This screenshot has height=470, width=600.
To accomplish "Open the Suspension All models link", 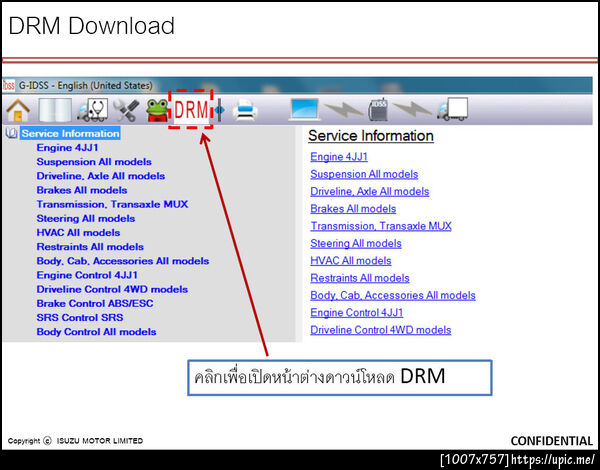I will 364,174.
